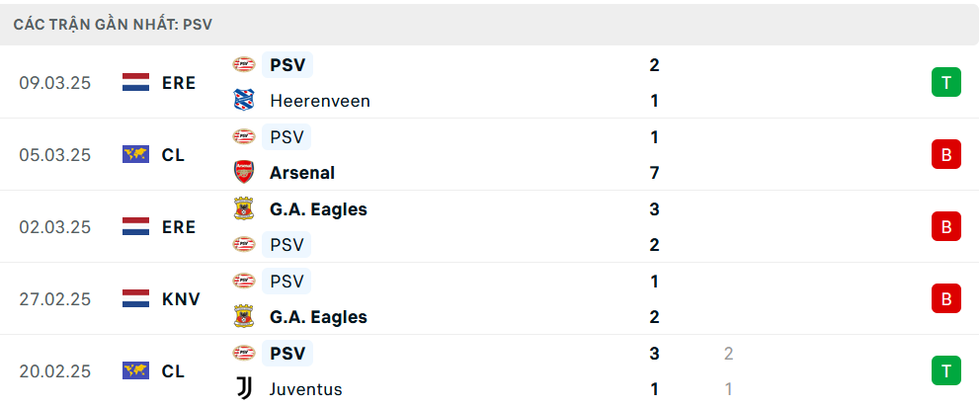Screen dimensions: 980x407
Task: Click red B result badge for Arsenal match
Action: [945, 155]
